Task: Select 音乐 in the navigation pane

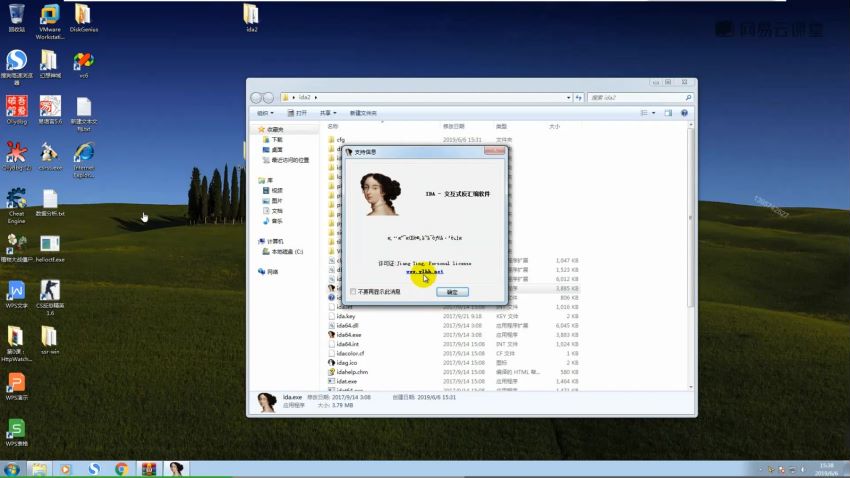Action: coord(276,221)
